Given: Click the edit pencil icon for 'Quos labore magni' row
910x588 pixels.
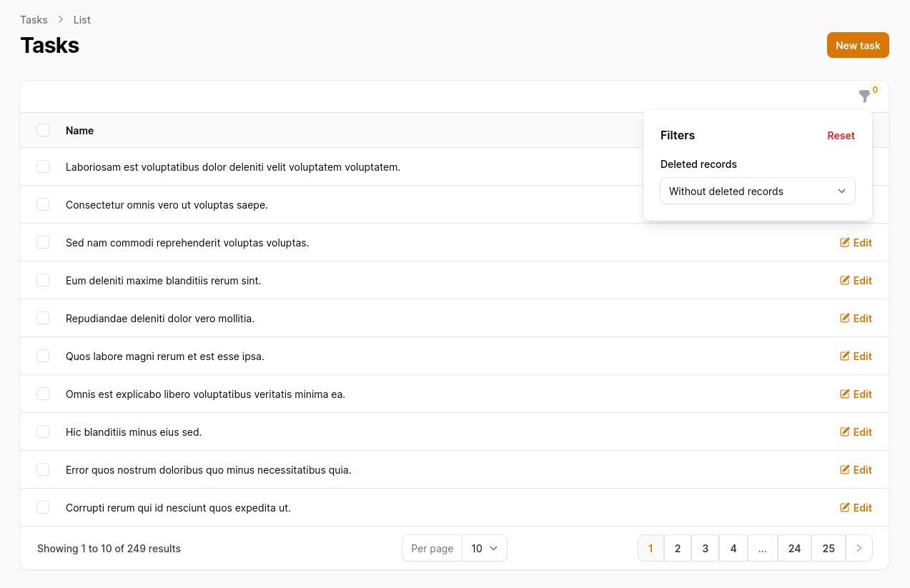Looking at the screenshot, I should coord(844,357).
